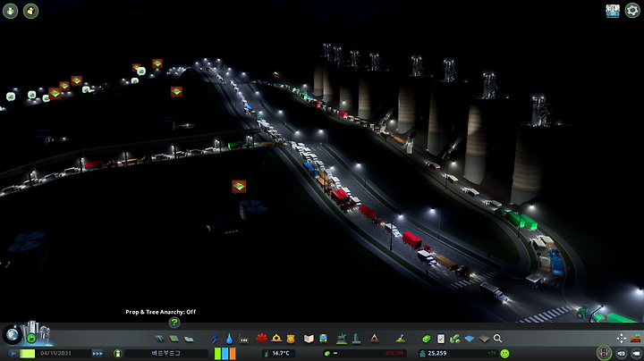
Task: Open the top-right gear settings menu
Action: (x=632, y=10)
